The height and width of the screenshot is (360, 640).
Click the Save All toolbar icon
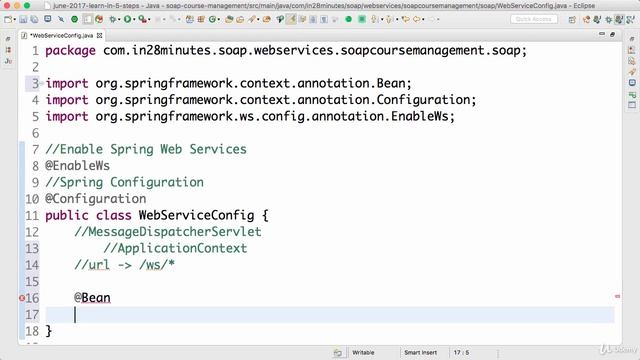35,19
